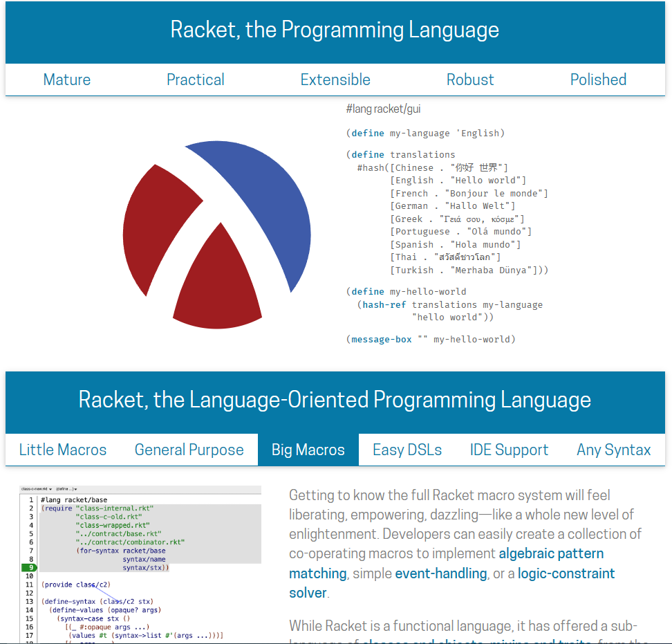Select the Any Syntax tab
The image size is (672, 644).
613,450
